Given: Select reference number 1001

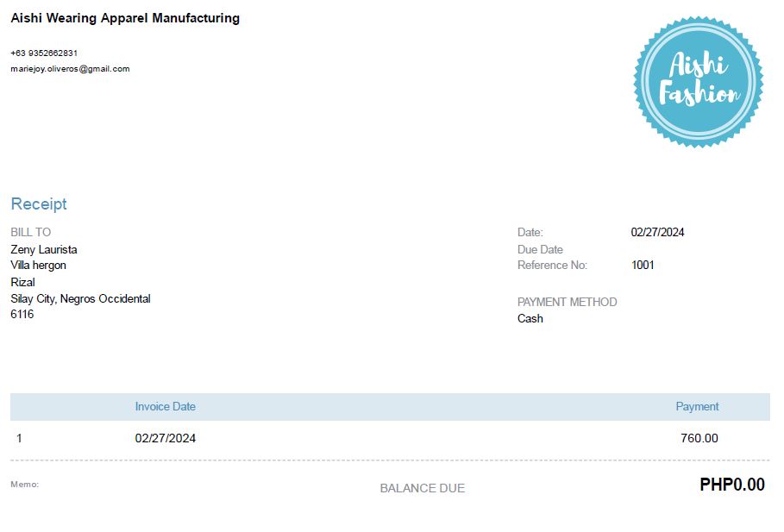Looking at the screenshot, I should (643, 265).
